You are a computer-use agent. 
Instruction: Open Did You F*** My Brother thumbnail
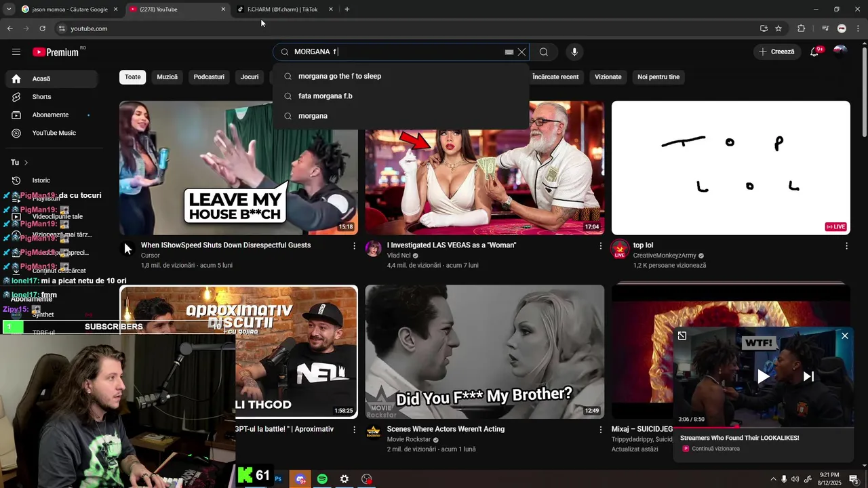(x=484, y=352)
